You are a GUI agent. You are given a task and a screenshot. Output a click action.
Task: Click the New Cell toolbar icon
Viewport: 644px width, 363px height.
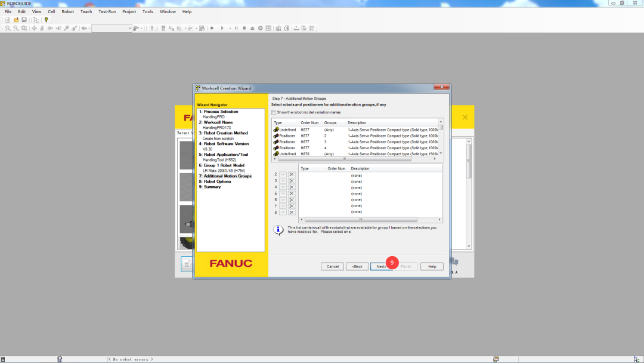pos(8,20)
